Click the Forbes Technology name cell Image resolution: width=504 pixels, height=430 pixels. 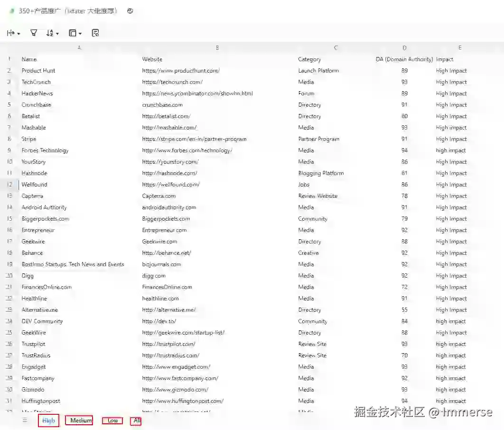(45, 150)
